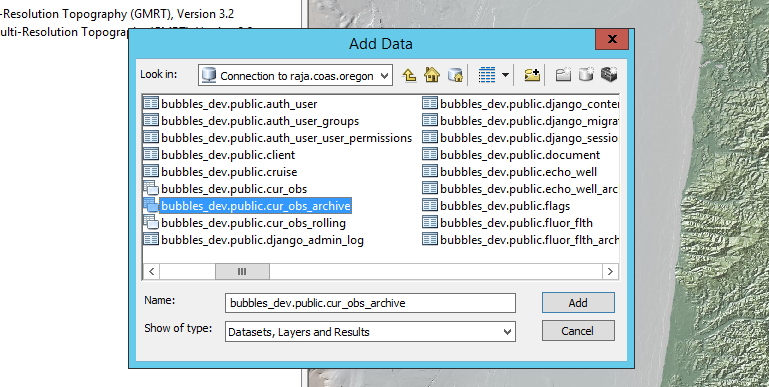Click the scrollbar right arrow

(x=610, y=271)
